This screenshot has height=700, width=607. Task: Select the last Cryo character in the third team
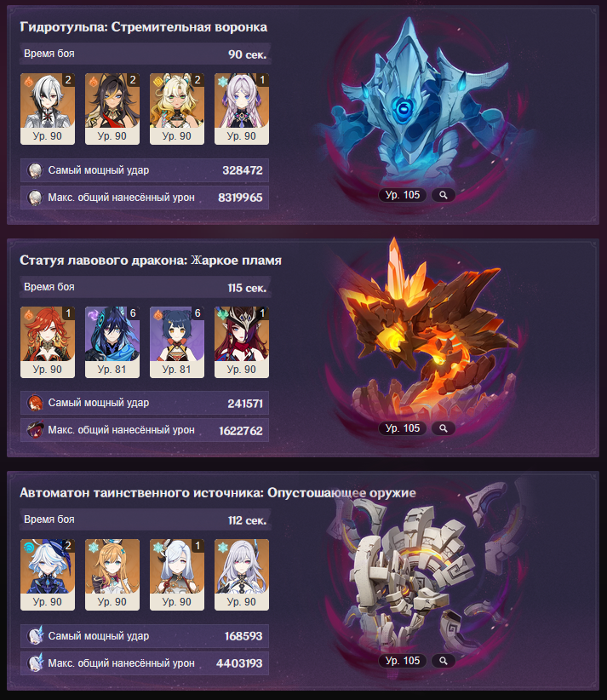tap(242, 575)
